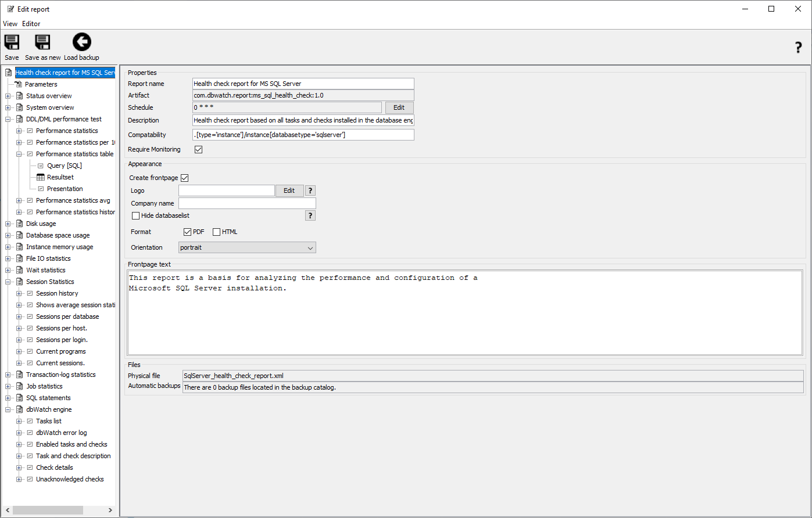
Task: Click the Save as new icon
Action: click(x=42, y=42)
